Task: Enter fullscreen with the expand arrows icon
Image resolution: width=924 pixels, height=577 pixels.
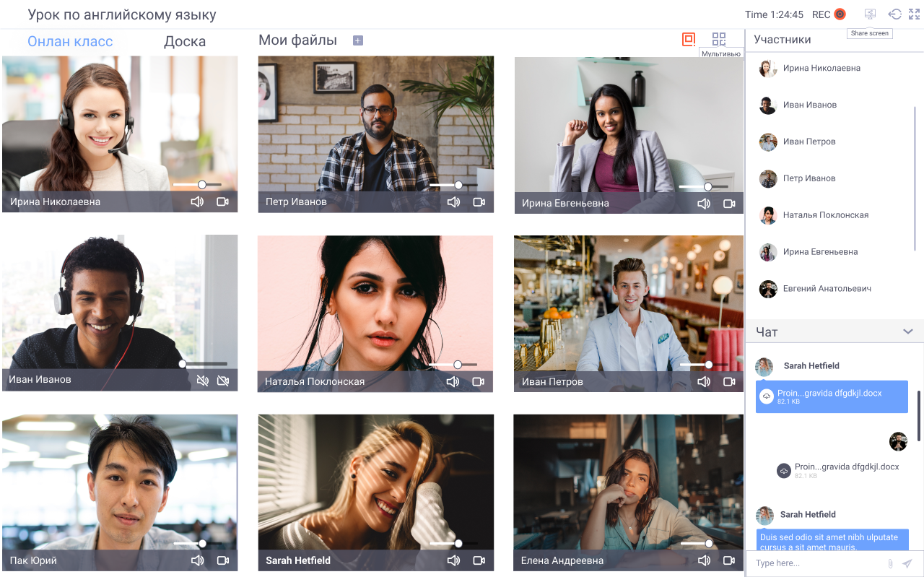Action: [x=914, y=14]
